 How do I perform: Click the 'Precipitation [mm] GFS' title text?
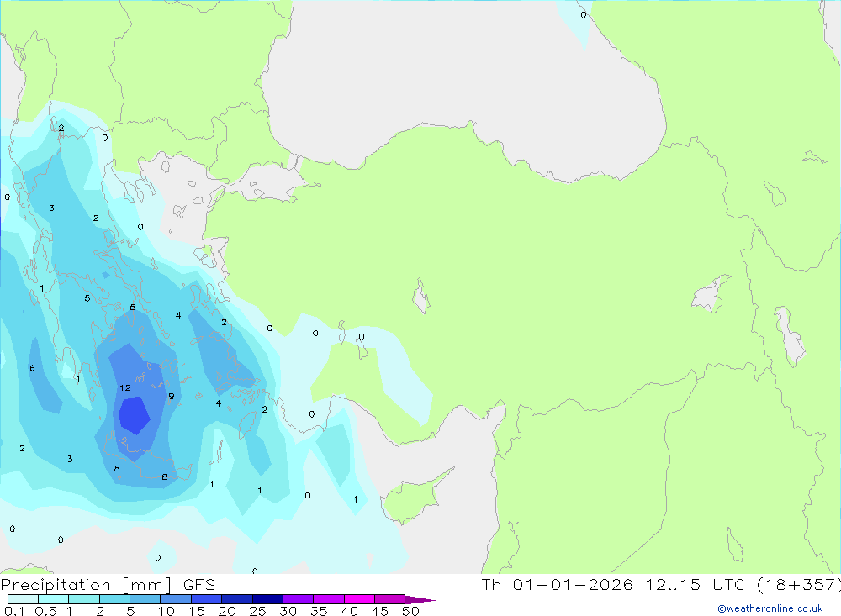108,585
